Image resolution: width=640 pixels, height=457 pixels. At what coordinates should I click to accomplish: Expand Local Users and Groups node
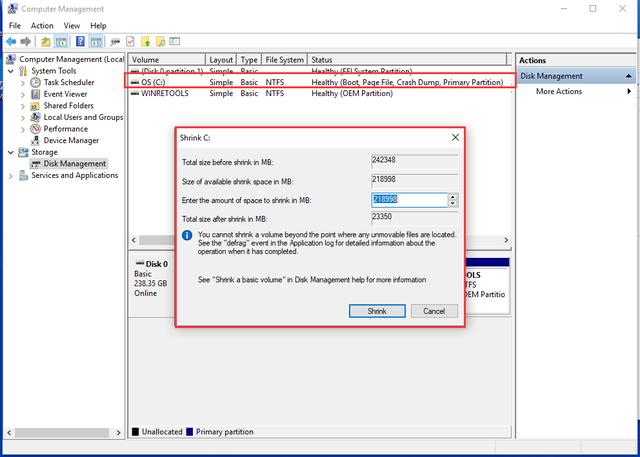pyautogui.click(x=23, y=118)
